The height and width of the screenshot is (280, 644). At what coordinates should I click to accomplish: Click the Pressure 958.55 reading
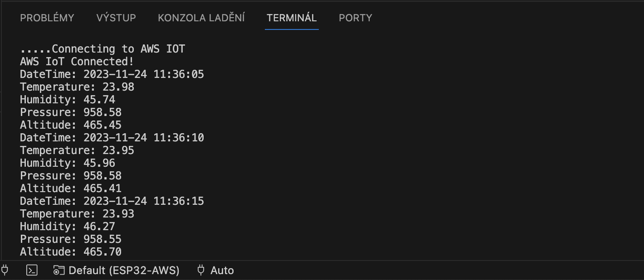click(x=71, y=239)
